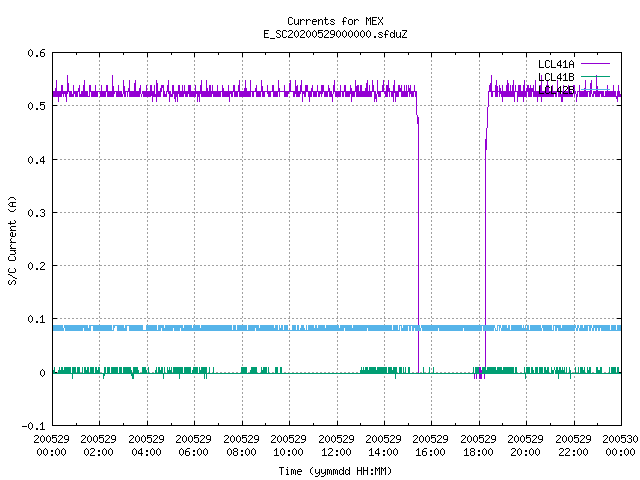Click the purple LCL41A legend line sample
The height and width of the screenshot is (480, 640).
595,64
